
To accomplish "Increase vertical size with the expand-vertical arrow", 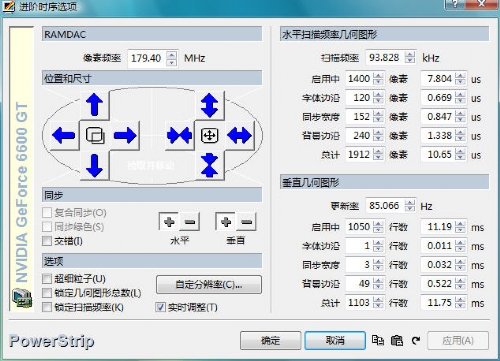I will [x=209, y=105].
